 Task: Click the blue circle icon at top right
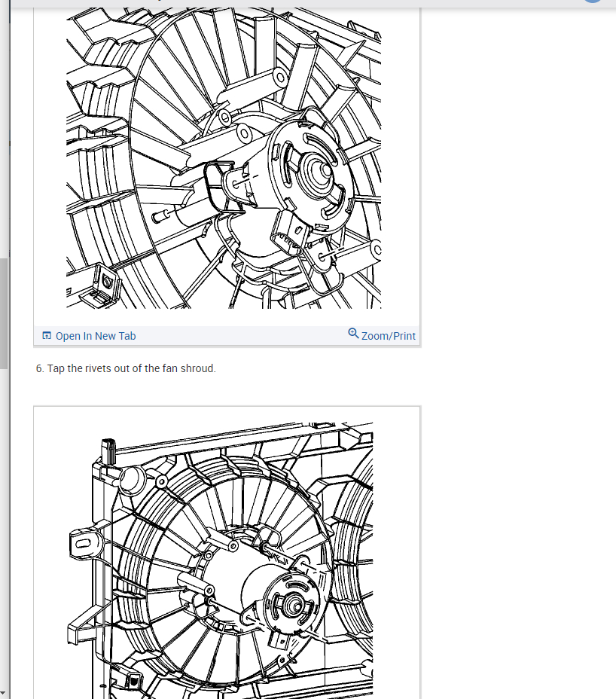tap(593, 2)
